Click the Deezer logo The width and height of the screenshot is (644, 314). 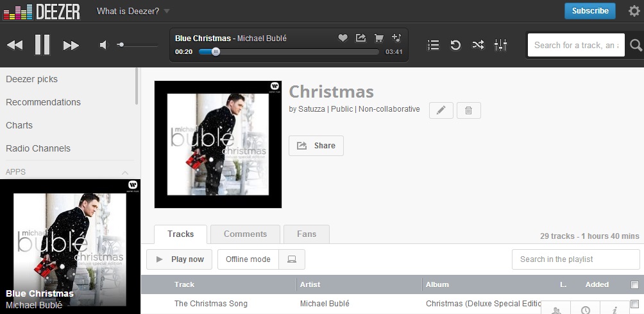tap(42, 12)
